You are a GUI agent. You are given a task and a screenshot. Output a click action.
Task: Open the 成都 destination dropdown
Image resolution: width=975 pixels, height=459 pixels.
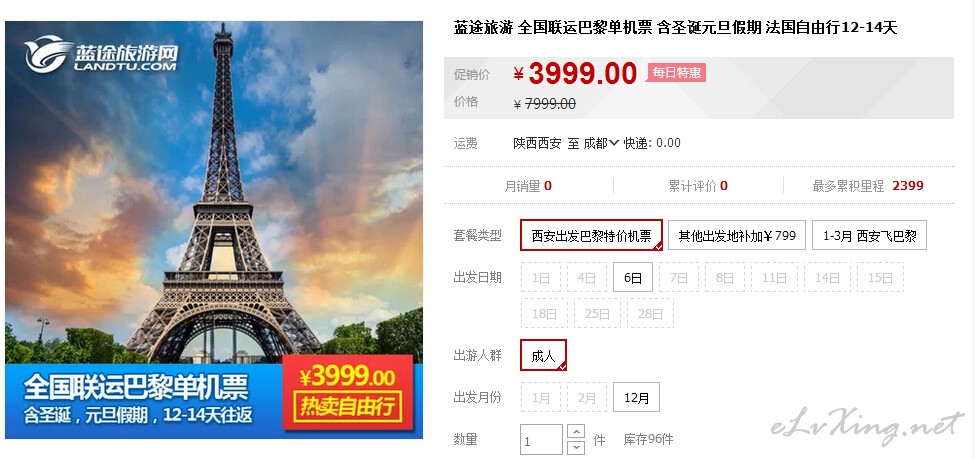click(601, 142)
